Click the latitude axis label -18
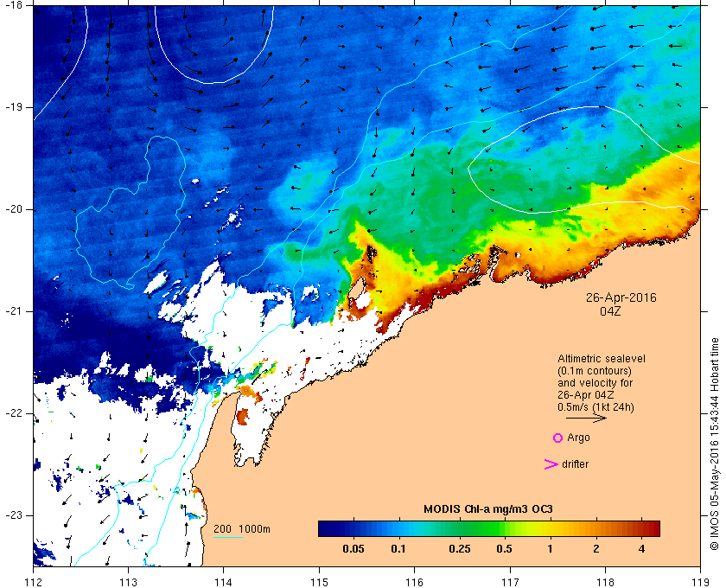 [13, 5]
